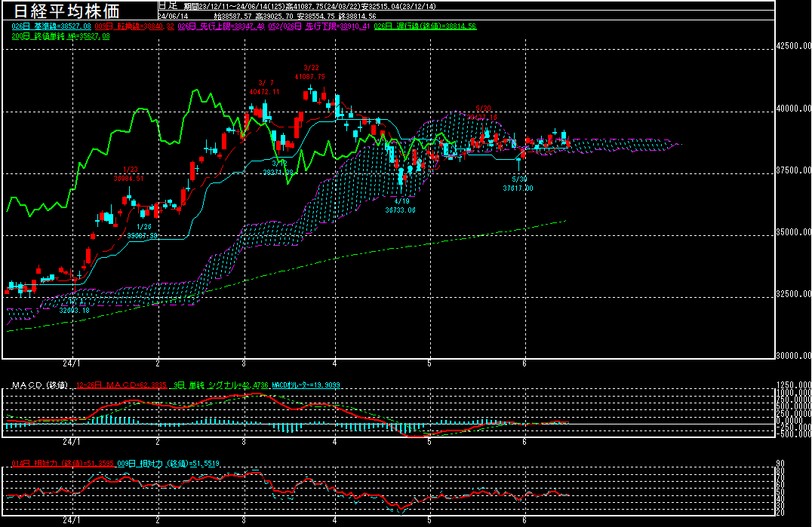This screenshot has width=812, height=527.
Task: Click the 009日 相対力(終値)=51.5519 legend
Action: click(x=168, y=464)
